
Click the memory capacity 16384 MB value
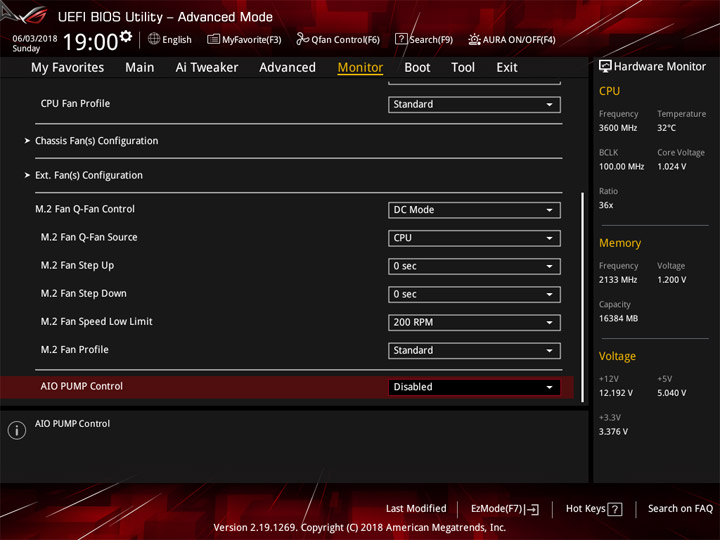(619, 319)
